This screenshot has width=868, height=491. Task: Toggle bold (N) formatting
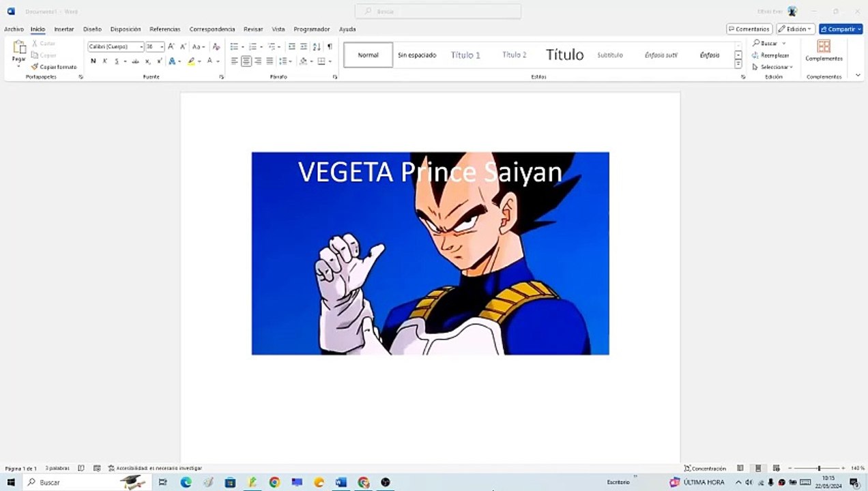pyautogui.click(x=93, y=61)
